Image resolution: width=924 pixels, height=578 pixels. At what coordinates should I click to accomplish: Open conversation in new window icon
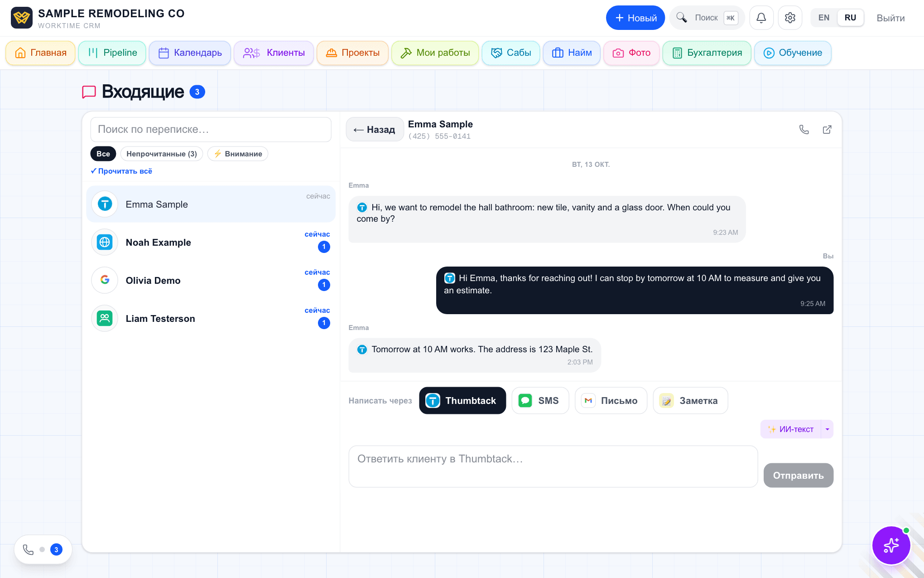point(827,130)
